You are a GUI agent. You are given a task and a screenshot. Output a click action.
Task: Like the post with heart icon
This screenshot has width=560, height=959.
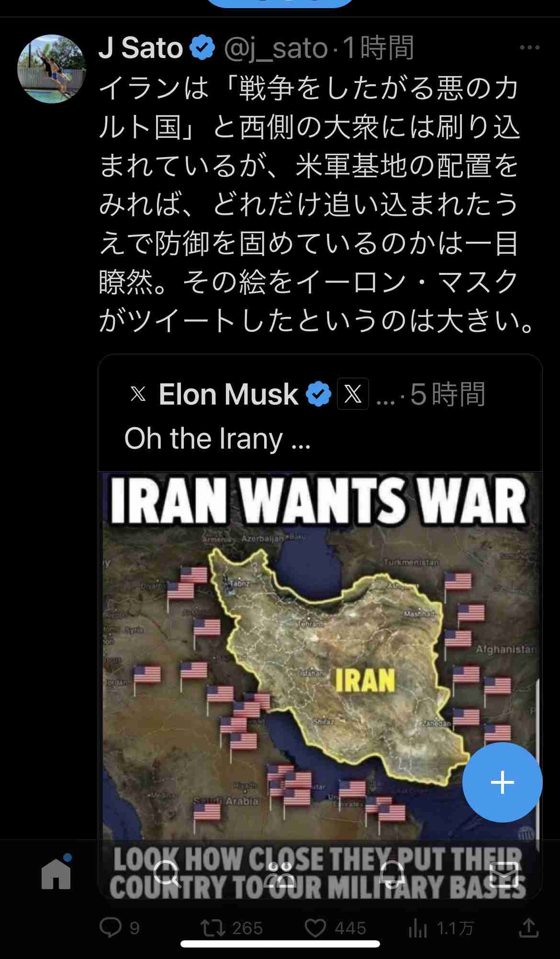point(315,928)
